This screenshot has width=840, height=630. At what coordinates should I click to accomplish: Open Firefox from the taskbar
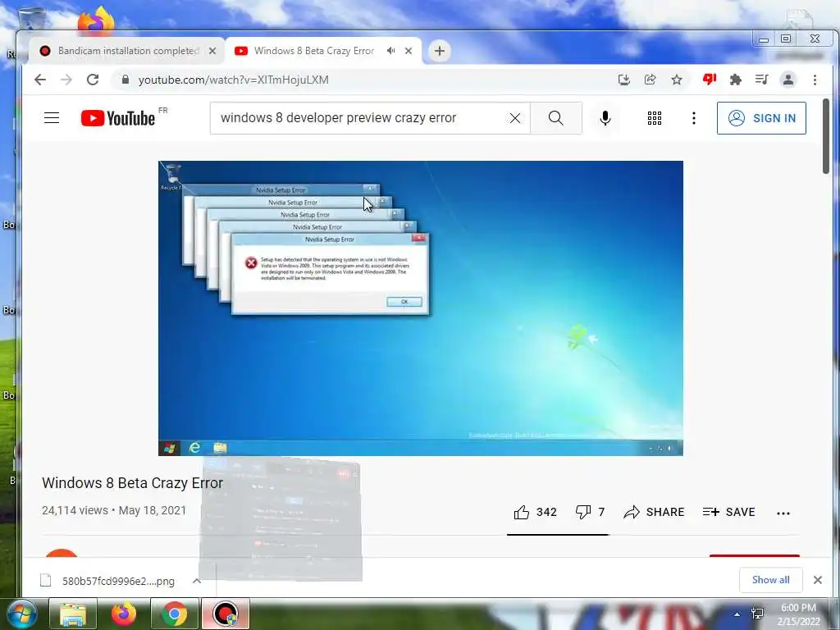(124, 614)
